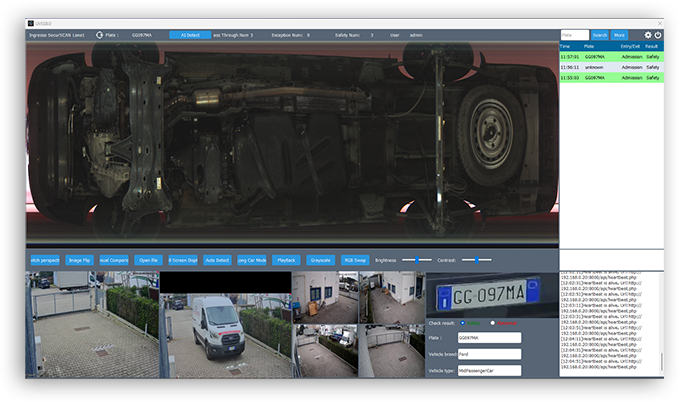Click the Plate search input field
The height and width of the screenshot is (402, 680).
coord(574,35)
